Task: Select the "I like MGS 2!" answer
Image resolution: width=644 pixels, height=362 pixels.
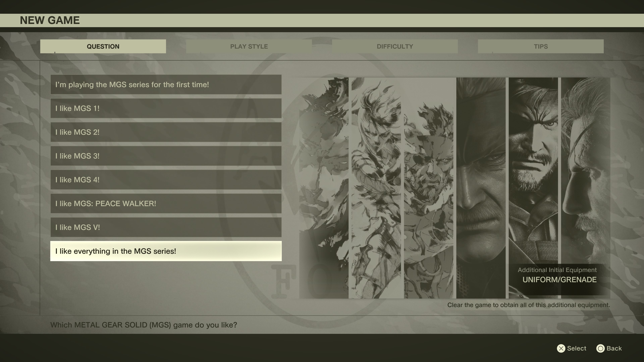Action: point(166,132)
